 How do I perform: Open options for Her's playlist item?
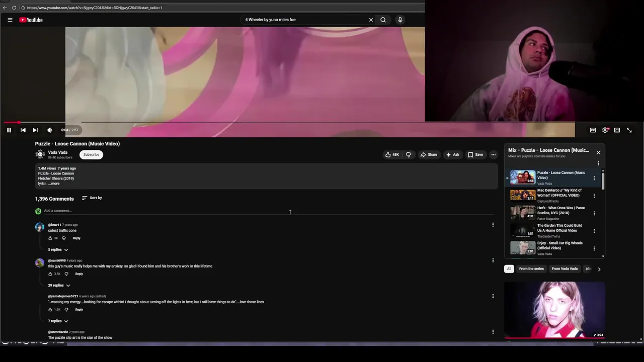[x=594, y=213]
